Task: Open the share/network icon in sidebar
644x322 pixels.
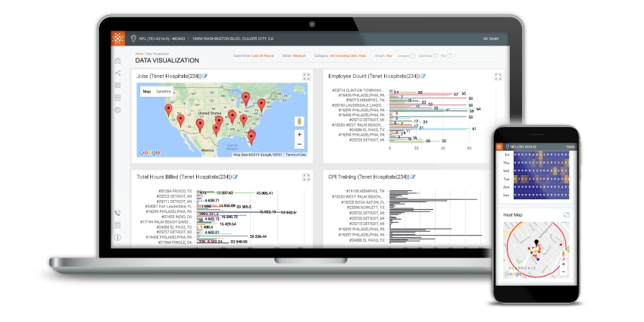Action: pyautogui.click(x=118, y=73)
